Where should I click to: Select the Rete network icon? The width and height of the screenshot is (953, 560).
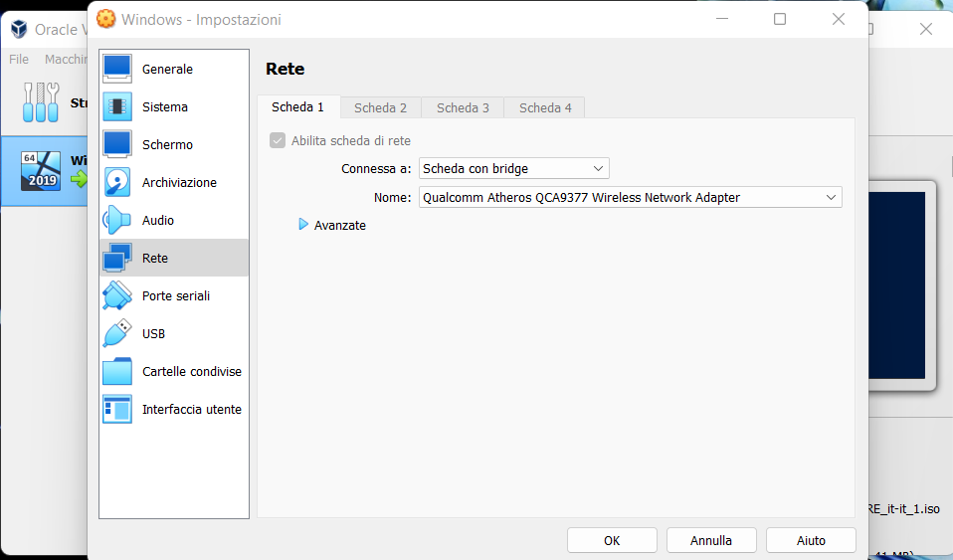point(117,258)
